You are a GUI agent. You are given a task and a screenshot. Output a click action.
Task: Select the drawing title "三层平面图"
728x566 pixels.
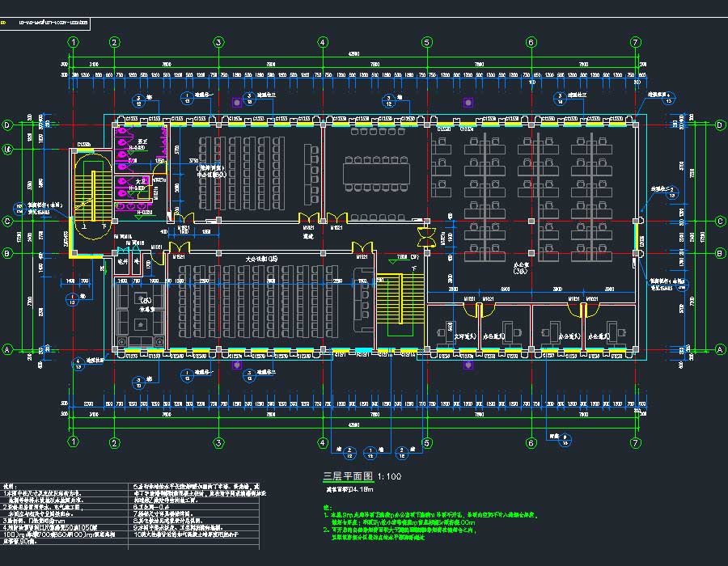coord(348,476)
